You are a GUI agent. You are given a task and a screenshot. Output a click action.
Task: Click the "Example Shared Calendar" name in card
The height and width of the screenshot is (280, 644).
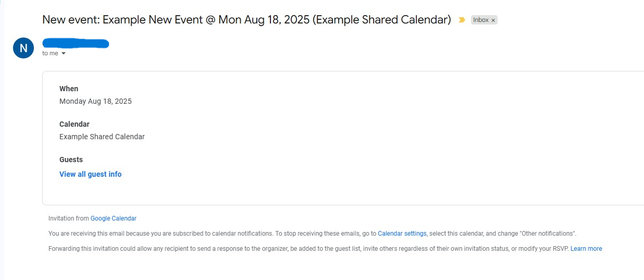tap(102, 137)
